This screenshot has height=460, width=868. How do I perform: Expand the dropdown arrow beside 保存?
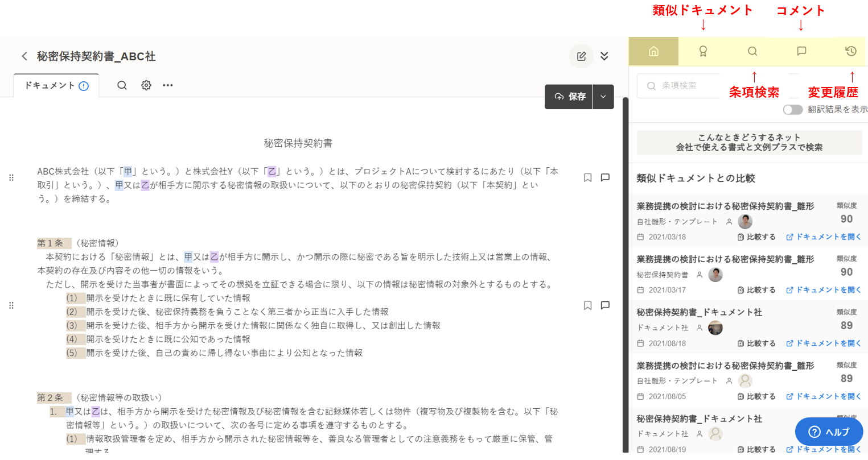pos(603,97)
